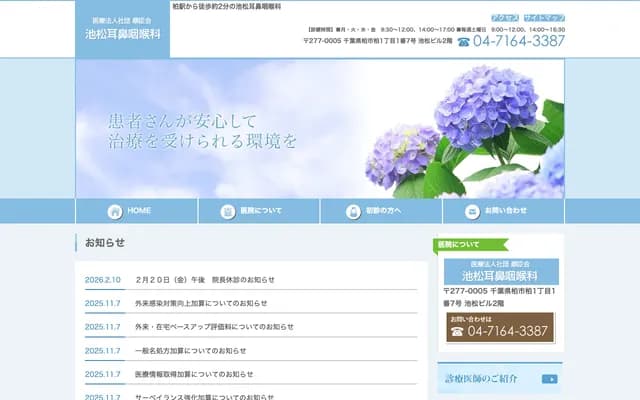Click the telephone icon in the brown sidebar box
The image size is (640, 400).
point(458,331)
